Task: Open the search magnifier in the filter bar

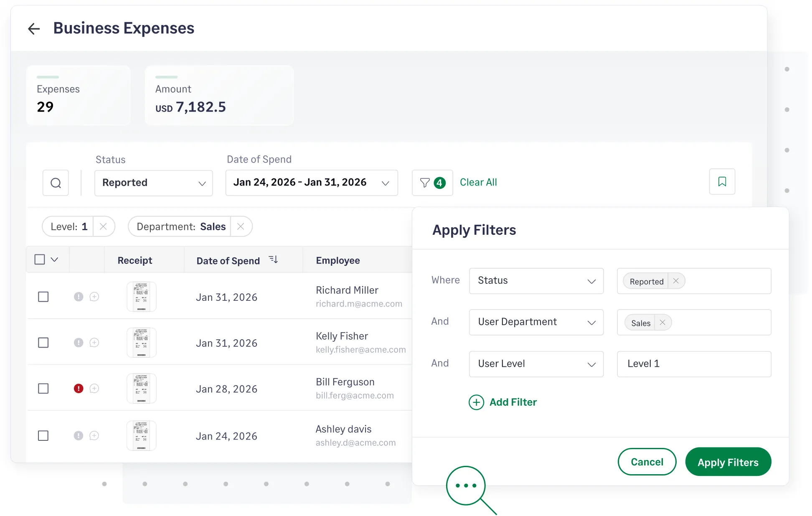Action: click(x=55, y=183)
